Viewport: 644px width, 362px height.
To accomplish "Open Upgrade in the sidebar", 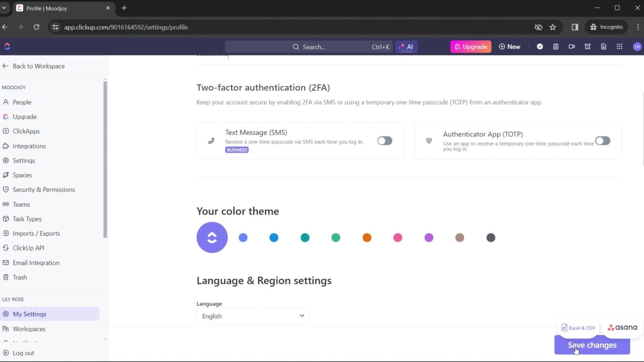I will (x=25, y=117).
